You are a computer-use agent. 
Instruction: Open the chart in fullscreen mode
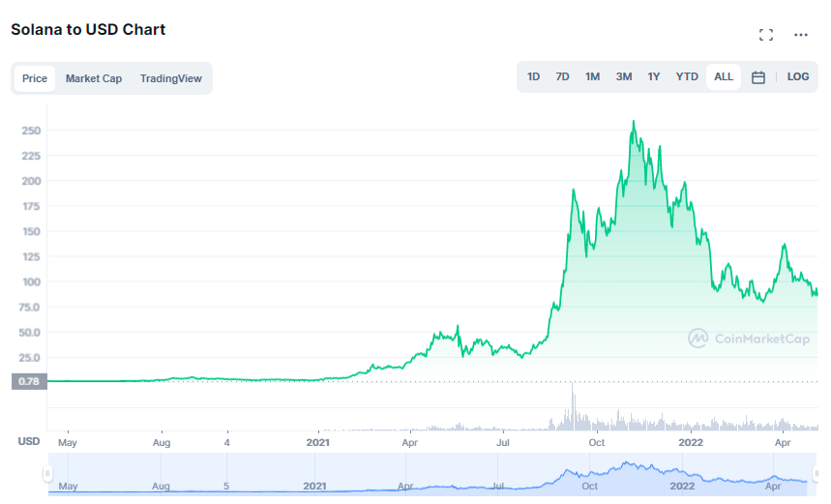pyautogui.click(x=766, y=35)
